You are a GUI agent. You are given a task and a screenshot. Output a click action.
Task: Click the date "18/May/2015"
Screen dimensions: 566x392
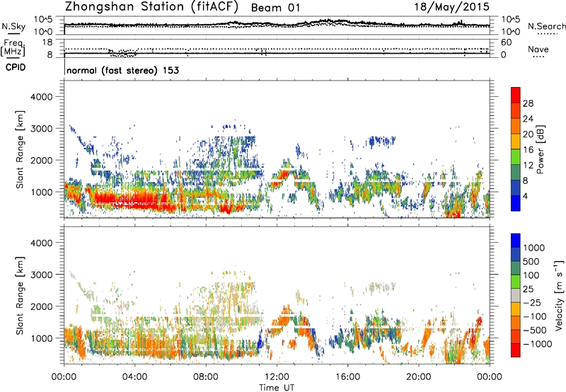pos(452,7)
